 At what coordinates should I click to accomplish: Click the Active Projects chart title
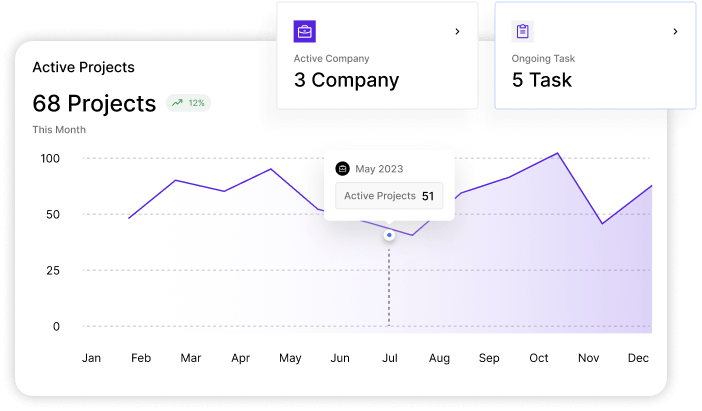click(x=83, y=67)
